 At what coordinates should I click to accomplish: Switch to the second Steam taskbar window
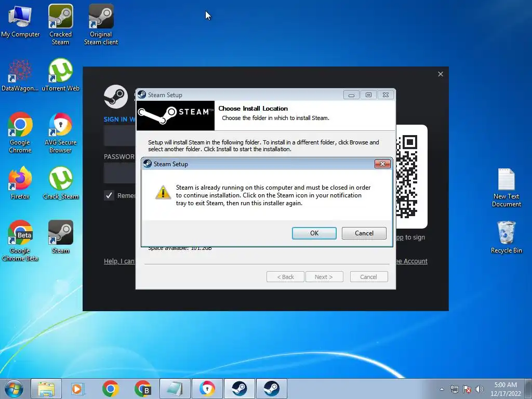(272, 389)
